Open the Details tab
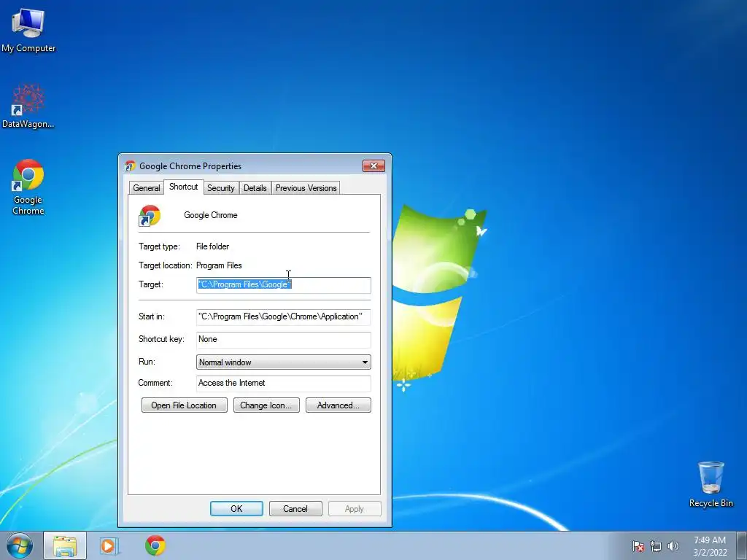747x560 pixels. tap(255, 187)
